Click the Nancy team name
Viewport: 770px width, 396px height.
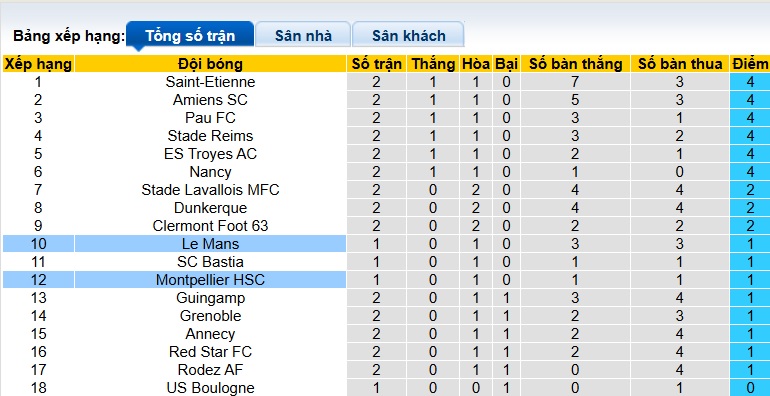click(x=210, y=172)
